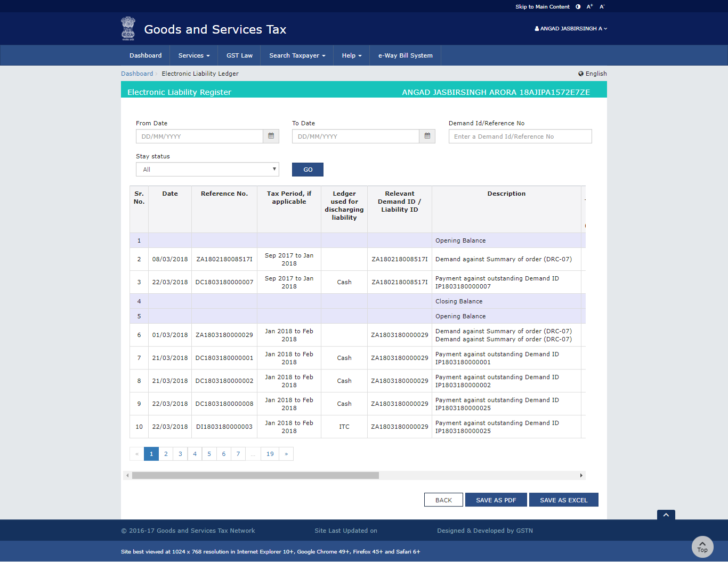Click the Skip to Main Content link
The width and height of the screenshot is (728, 562).
(x=543, y=6)
